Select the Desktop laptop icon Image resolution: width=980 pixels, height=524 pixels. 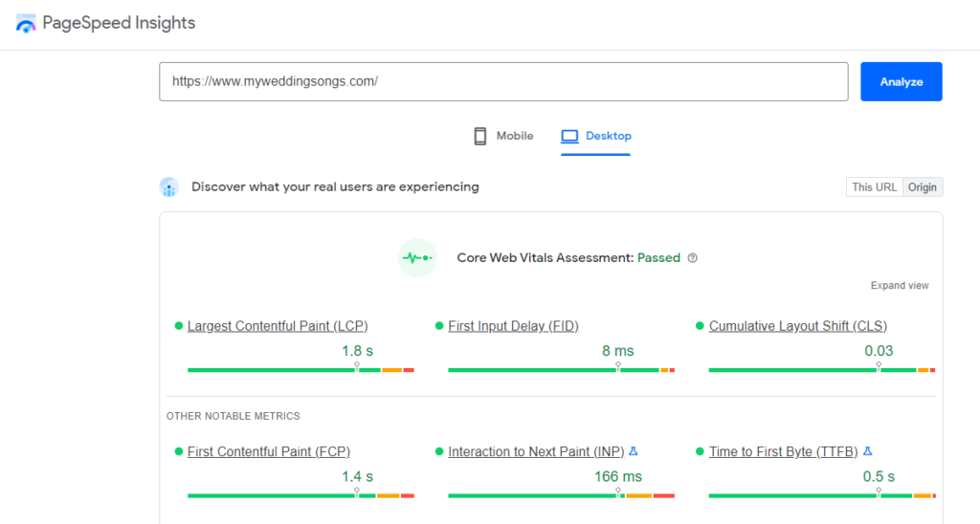click(x=569, y=136)
